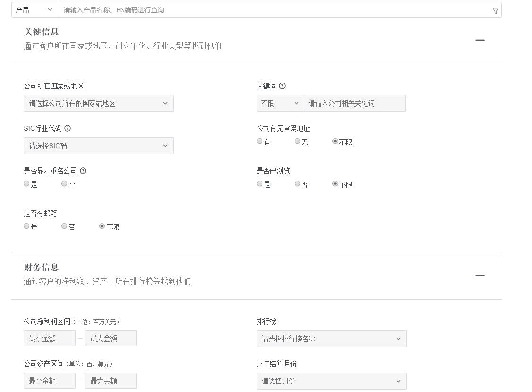Open the 产品 category dropdown at top left
532x392 pixels.
pyautogui.click(x=34, y=10)
